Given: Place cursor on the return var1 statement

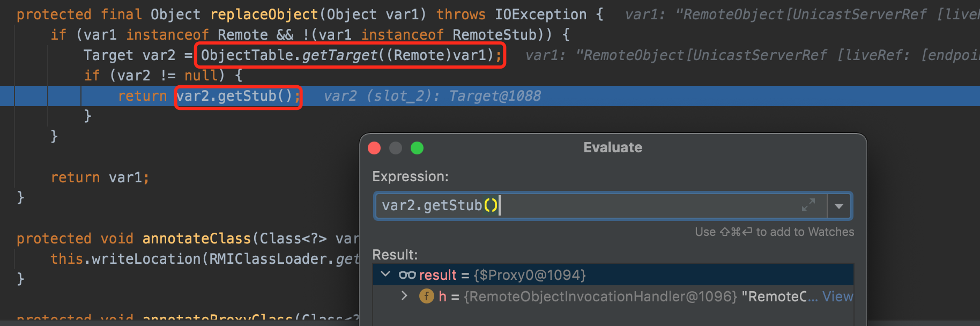Looking at the screenshot, I should point(100,177).
